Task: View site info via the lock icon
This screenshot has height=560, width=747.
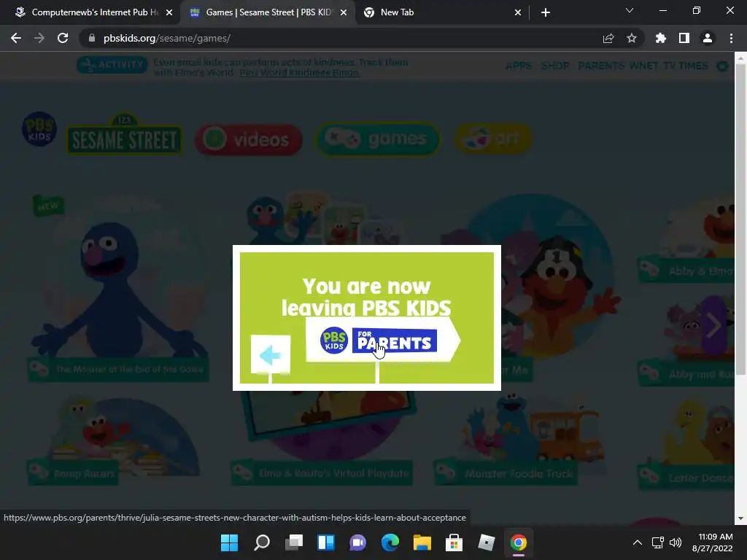Action: tap(92, 38)
